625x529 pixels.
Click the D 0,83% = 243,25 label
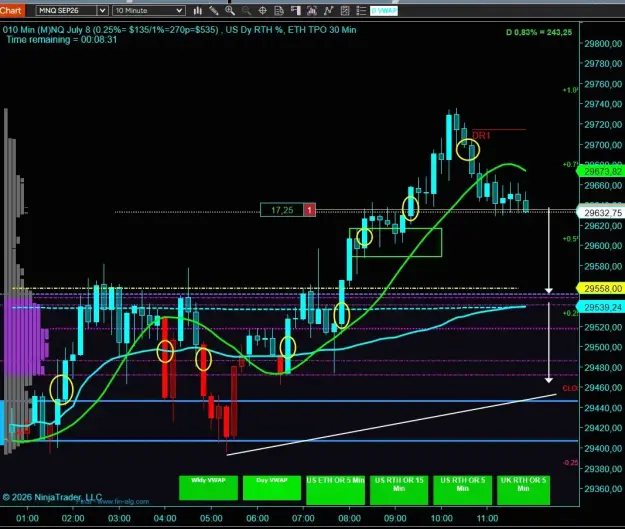pos(539,32)
